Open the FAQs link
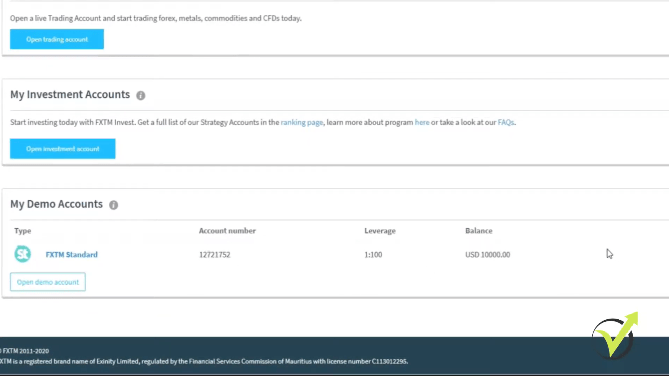 coord(506,122)
